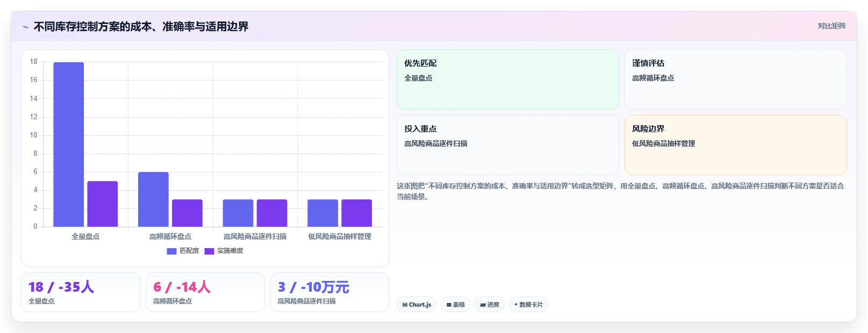This screenshot has height=333, width=868.
Task: Click 高风险商品逐件扫描 text in 投入重点 card
Action: click(436, 143)
